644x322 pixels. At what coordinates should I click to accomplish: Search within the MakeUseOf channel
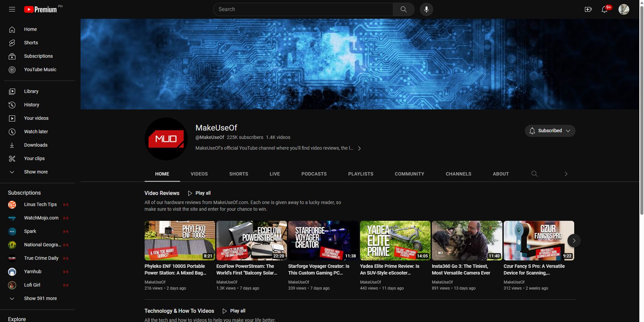click(534, 174)
